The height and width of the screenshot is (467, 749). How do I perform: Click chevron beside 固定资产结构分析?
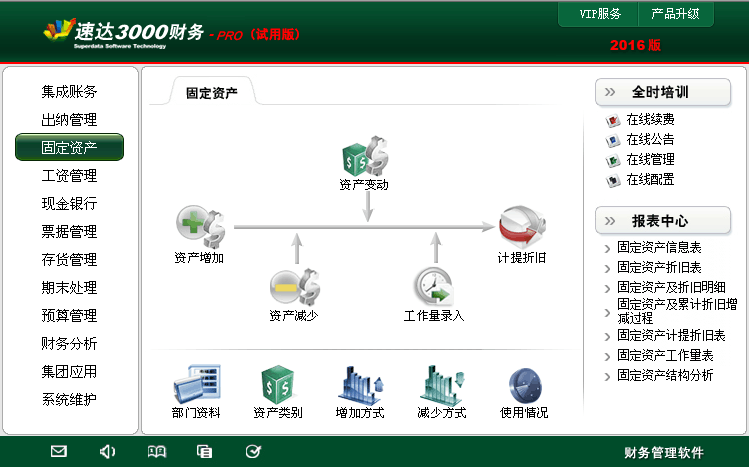[607, 377]
